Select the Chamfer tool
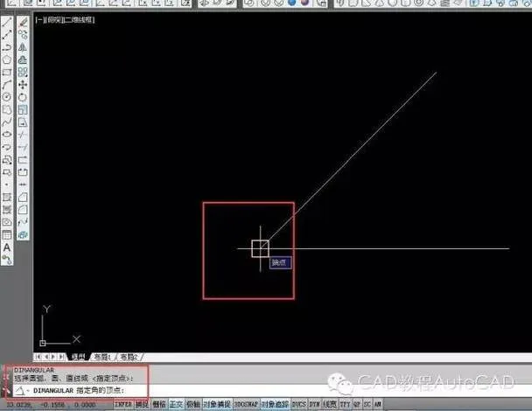 tap(23, 198)
